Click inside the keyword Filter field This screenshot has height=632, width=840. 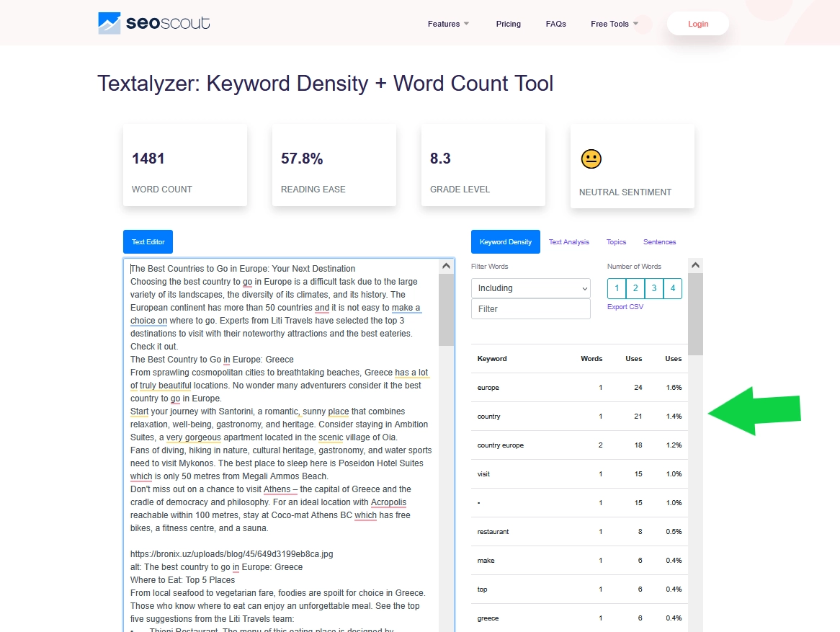pyautogui.click(x=530, y=308)
